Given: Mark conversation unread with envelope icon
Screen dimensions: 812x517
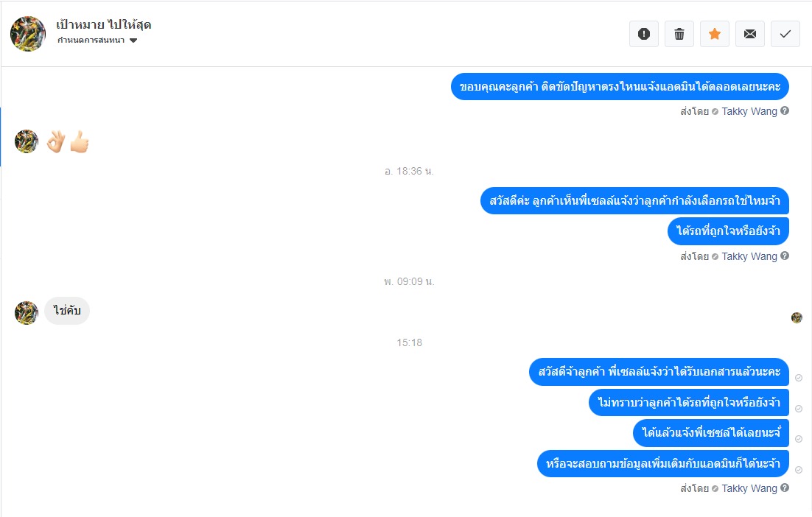Looking at the screenshot, I should (x=750, y=34).
